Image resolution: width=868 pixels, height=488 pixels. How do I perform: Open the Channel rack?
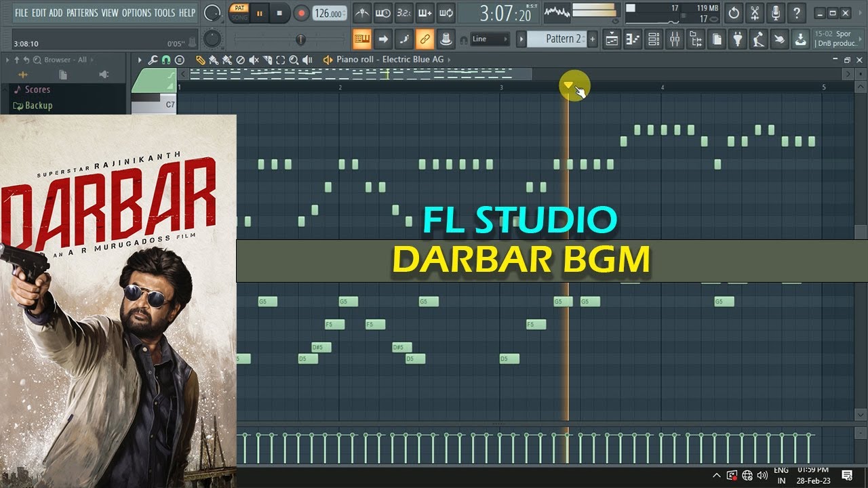coord(654,39)
